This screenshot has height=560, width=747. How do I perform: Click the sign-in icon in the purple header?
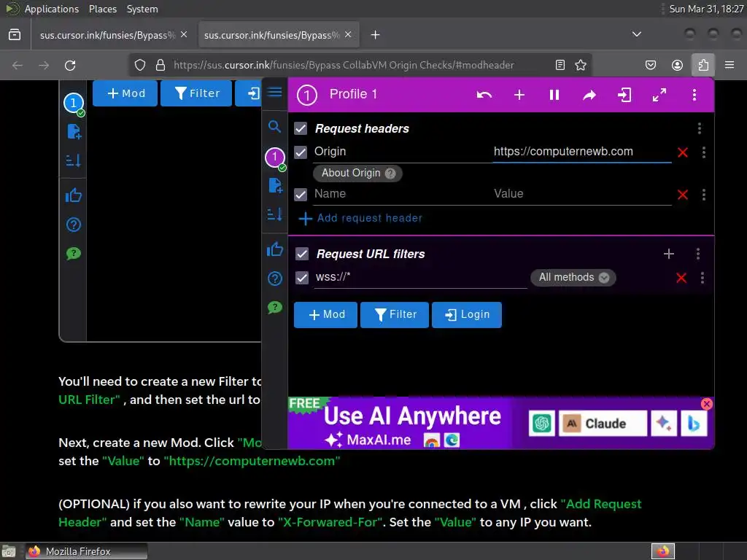(624, 95)
